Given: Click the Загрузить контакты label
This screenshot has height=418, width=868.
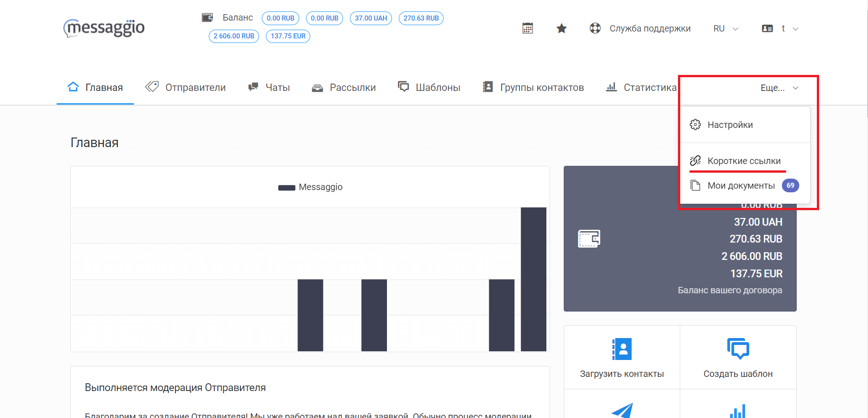Looking at the screenshot, I should click(x=622, y=374).
